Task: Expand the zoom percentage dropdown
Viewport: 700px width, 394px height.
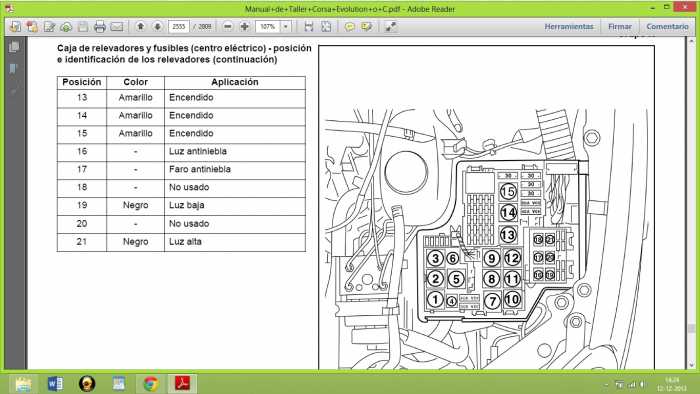Action: click(286, 27)
